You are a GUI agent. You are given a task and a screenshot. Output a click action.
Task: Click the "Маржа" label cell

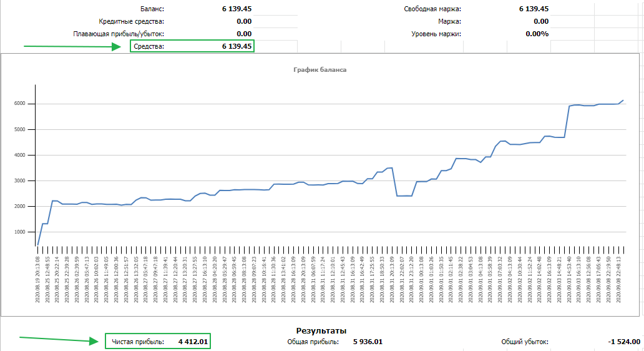(449, 21)
